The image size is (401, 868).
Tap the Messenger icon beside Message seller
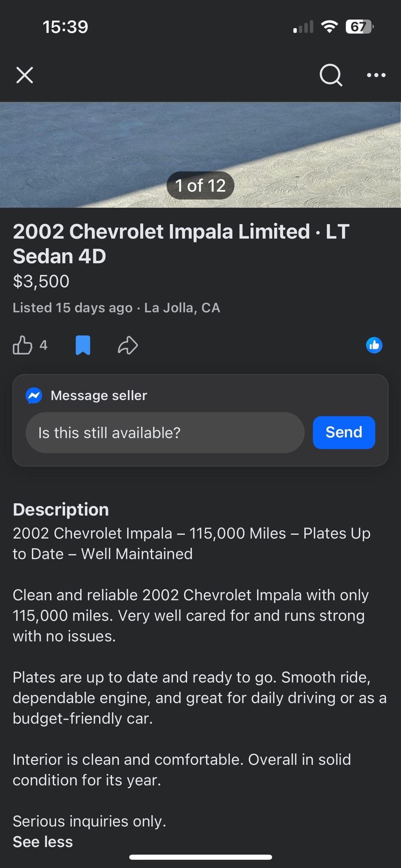[34, 396]
